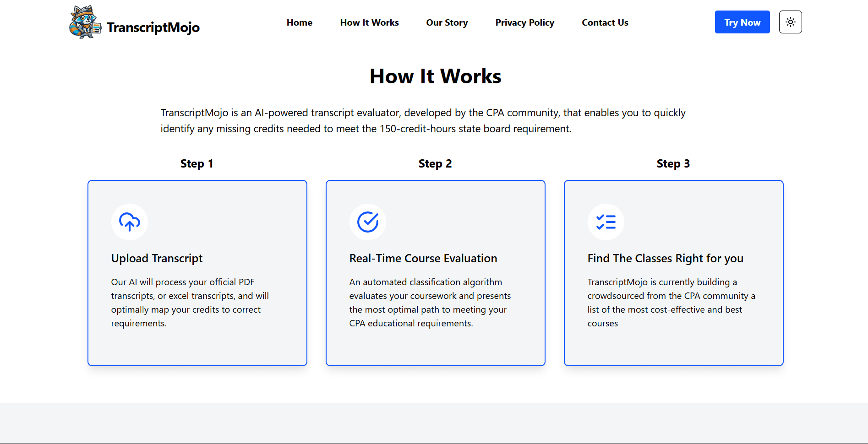Click the "Step 2" label

click(435, 163)
